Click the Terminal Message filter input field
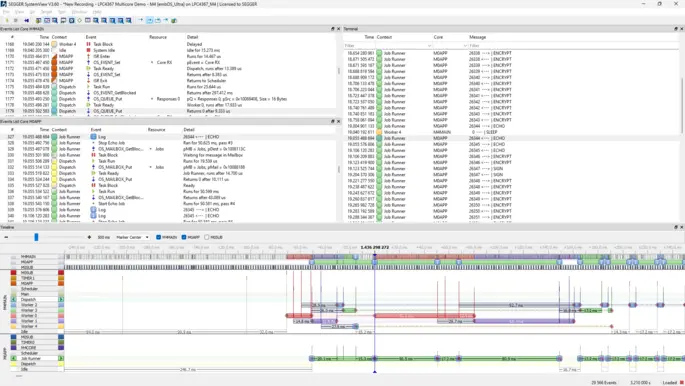 point(572,46)
